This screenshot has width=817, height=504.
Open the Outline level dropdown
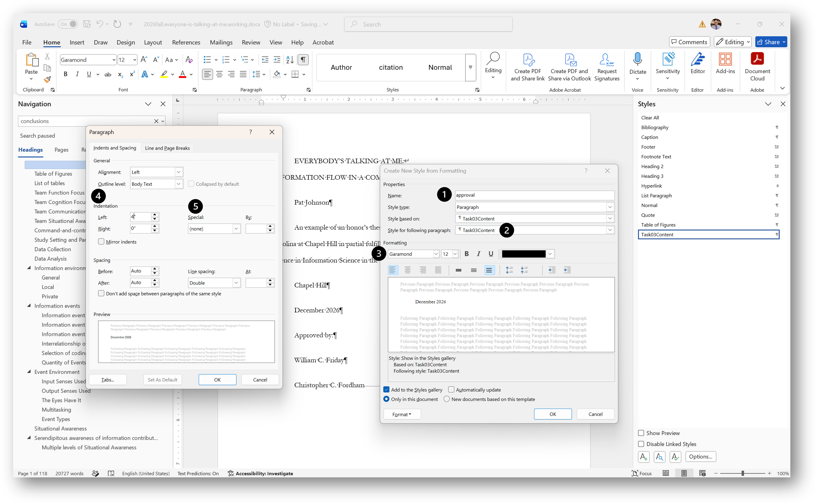[179, 184]
